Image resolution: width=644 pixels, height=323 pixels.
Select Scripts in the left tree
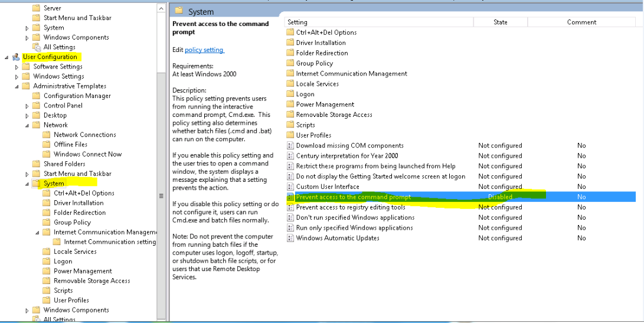pyautogui.click(x=63, y=291)
